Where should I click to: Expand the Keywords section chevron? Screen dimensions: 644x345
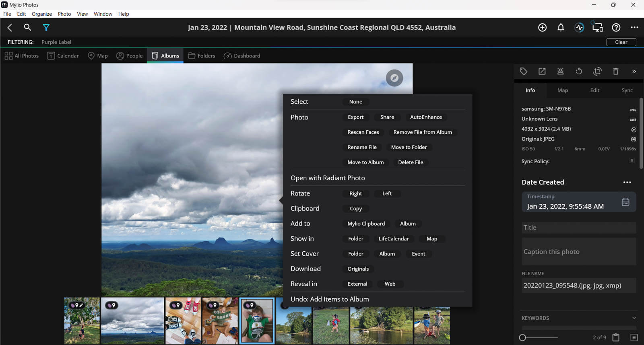[x=634, y=318]
